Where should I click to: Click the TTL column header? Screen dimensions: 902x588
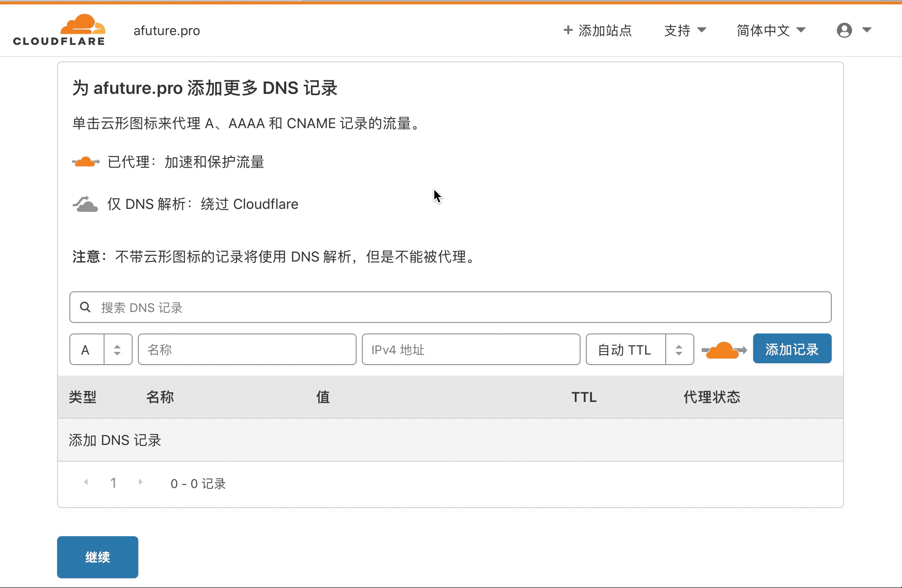tap(584, 397)
